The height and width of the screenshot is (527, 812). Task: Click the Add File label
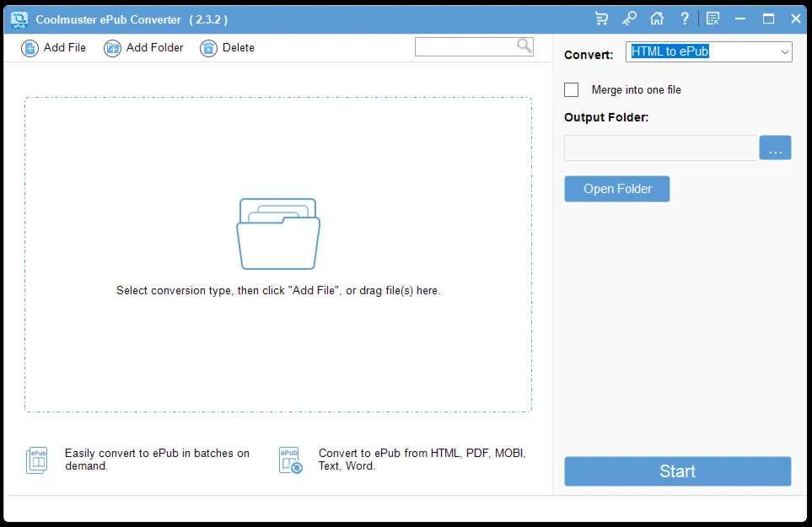coord(65,47)
